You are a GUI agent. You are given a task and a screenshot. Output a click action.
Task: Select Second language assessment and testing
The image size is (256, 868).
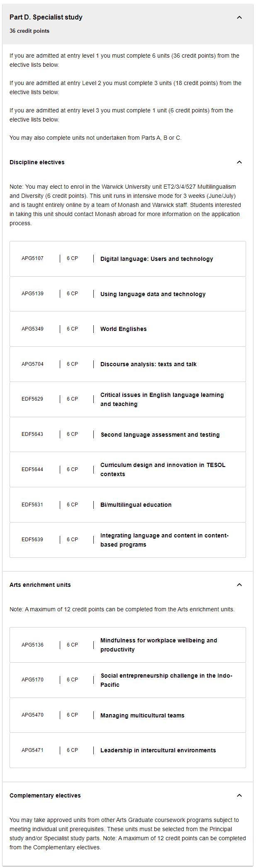click(x=160, y=435)
